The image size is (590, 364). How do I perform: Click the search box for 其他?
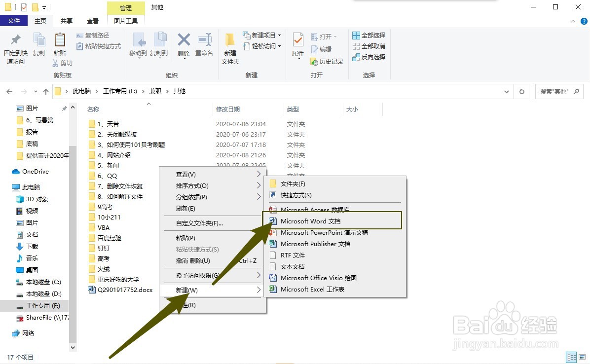tap(559, 91)
